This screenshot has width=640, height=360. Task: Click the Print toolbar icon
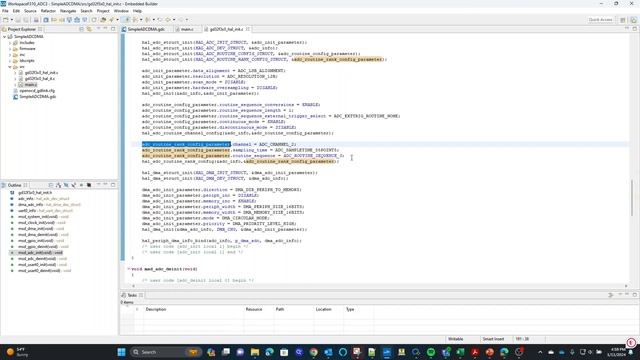pos(36,20)
